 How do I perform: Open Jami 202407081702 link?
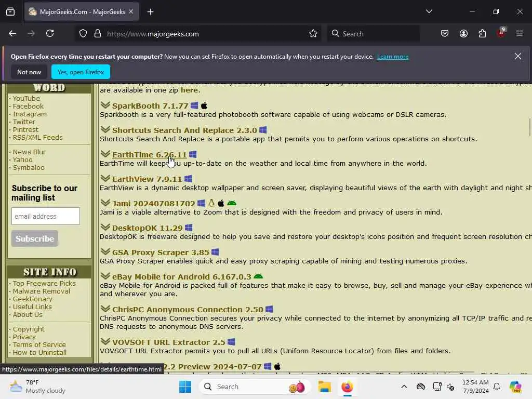point(154,204)
